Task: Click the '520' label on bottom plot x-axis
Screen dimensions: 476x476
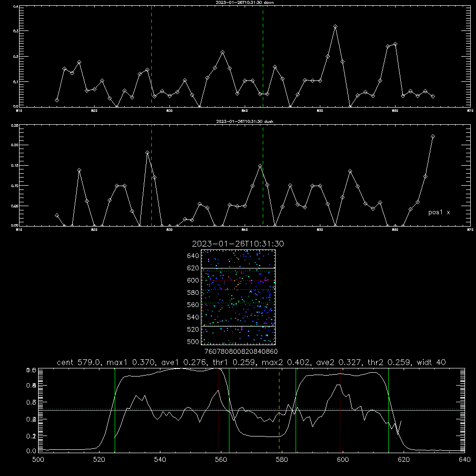Action: click(99, 460)
